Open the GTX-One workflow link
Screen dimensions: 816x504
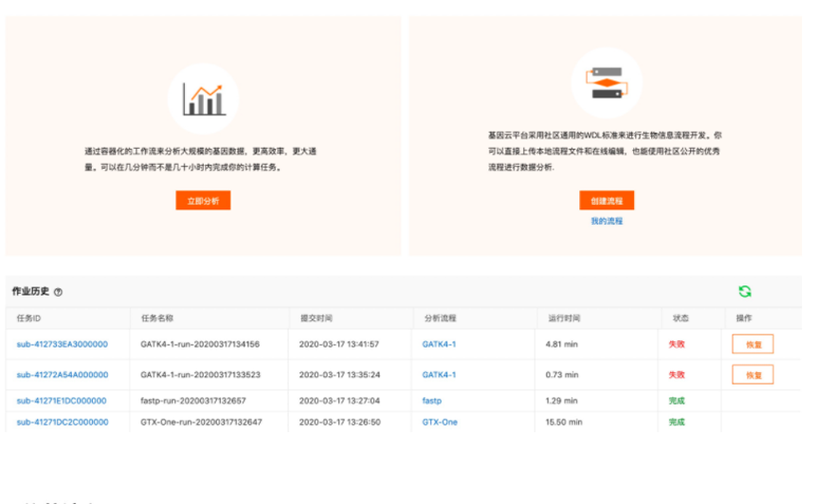coord(440,422)
